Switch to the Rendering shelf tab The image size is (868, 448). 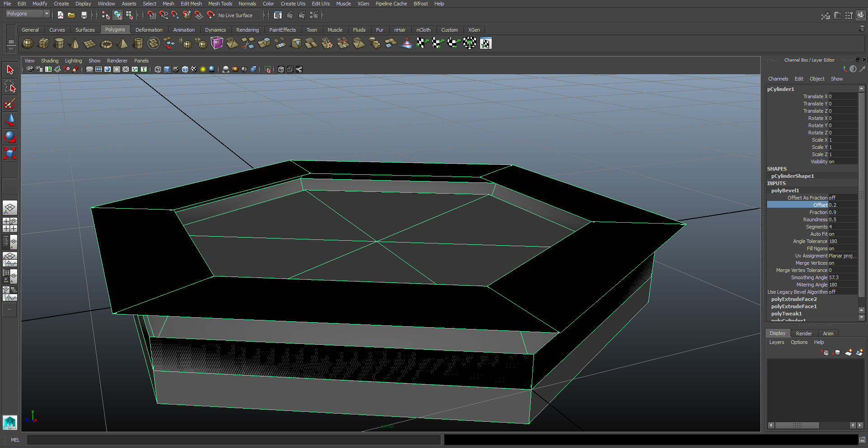click(248, 30)
